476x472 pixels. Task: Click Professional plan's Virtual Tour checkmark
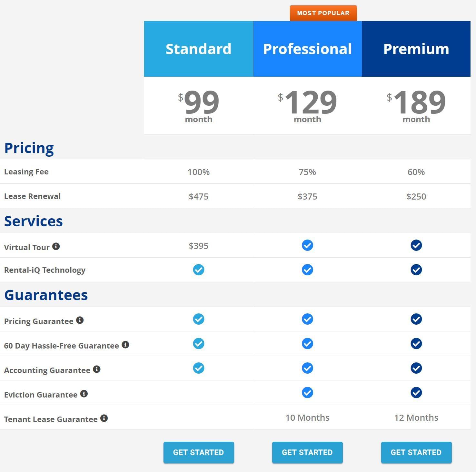[x=307, y=245]
